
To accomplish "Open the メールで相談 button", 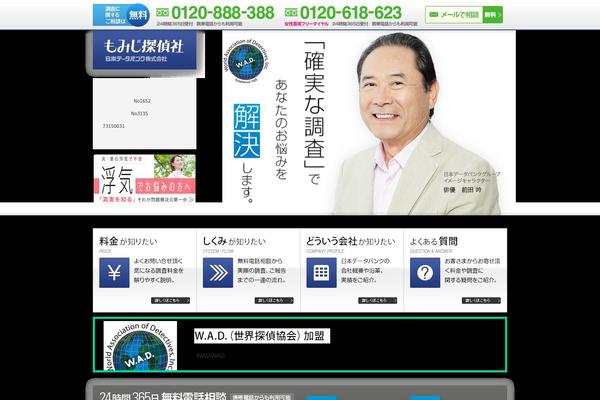I will pos(464,15).
